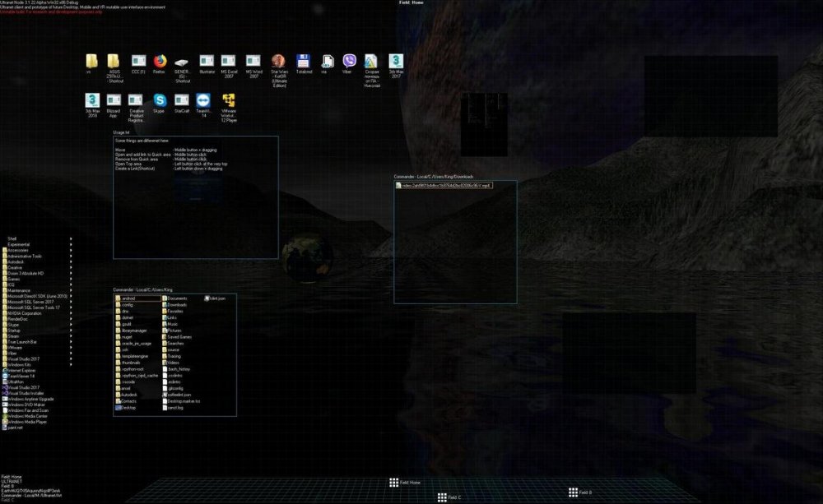Open the Downloads folder in Commander
This screenshot has height=504, width=823.
(x=176, y=305)
